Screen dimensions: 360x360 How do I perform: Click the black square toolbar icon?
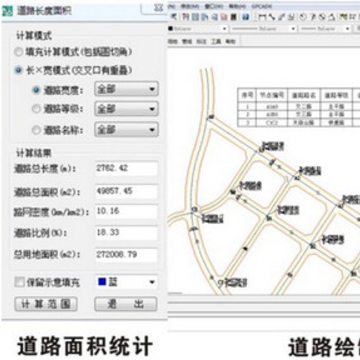(x=233, y=17)
